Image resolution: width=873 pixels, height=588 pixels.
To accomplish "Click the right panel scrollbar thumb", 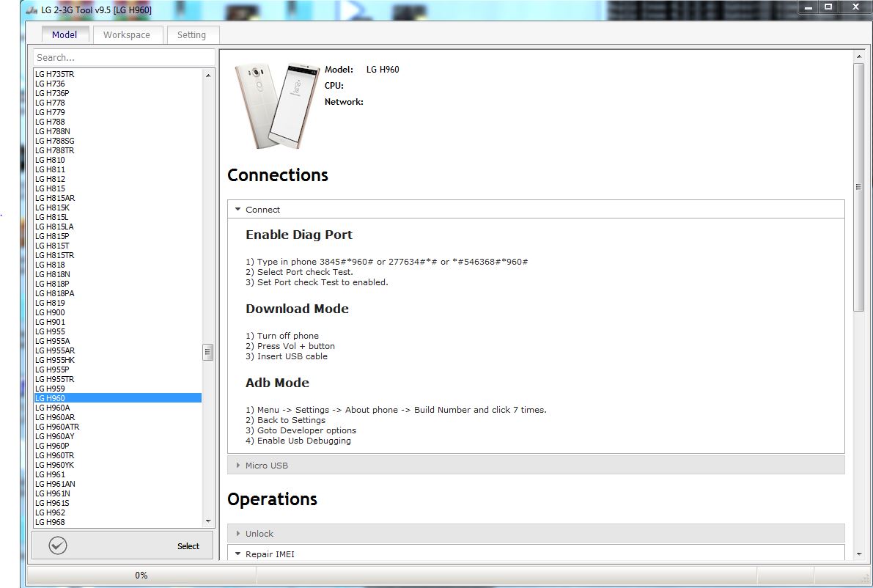I will coord(858,186).
